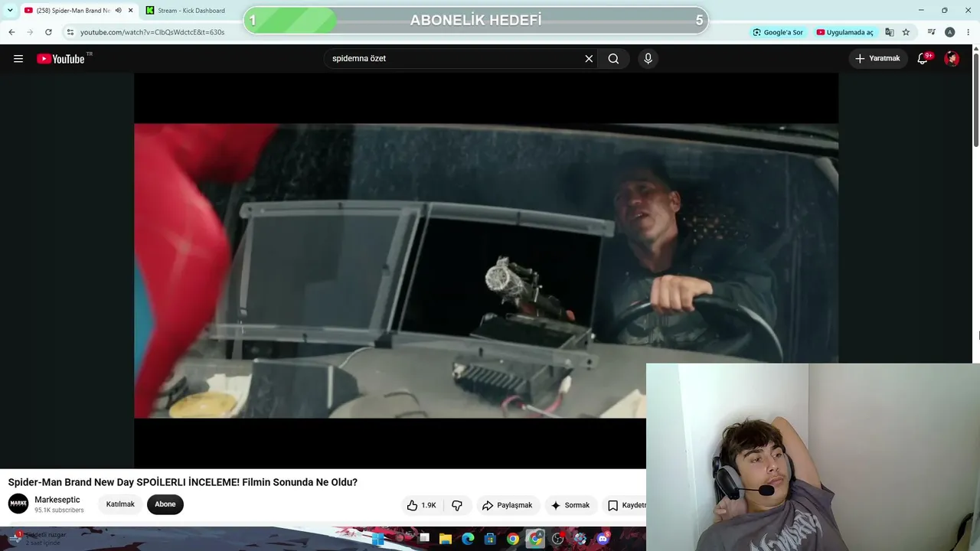This screenshot has height=551, width=980.
Task: Join the channel via Katılmak
Action: coord(120,504)
